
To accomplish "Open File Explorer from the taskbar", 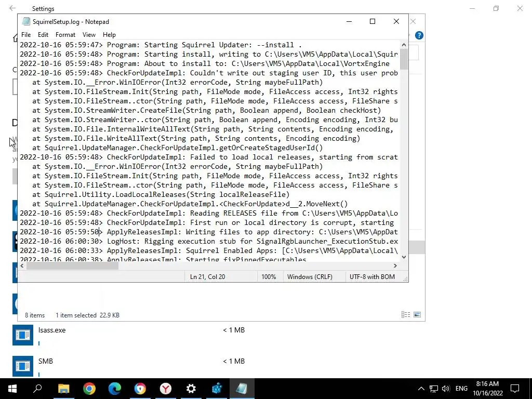I will (63, 389).
